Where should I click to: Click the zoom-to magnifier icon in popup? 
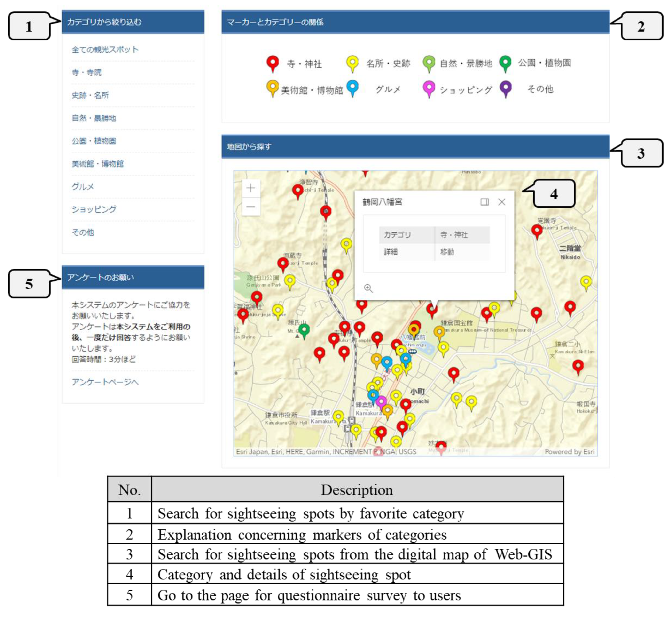pos(368,288)
